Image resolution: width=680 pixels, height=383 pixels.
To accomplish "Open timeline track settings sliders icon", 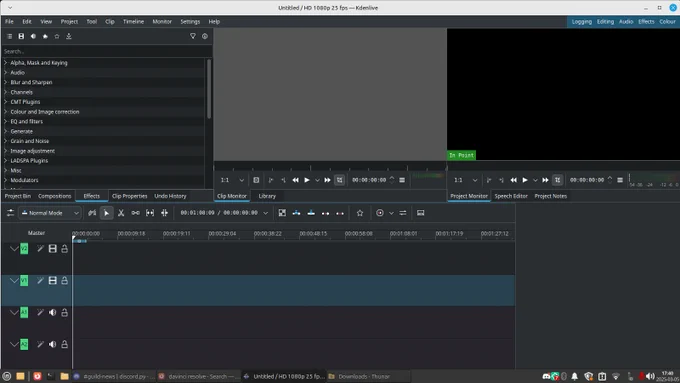I will click(x=10, y=213).
